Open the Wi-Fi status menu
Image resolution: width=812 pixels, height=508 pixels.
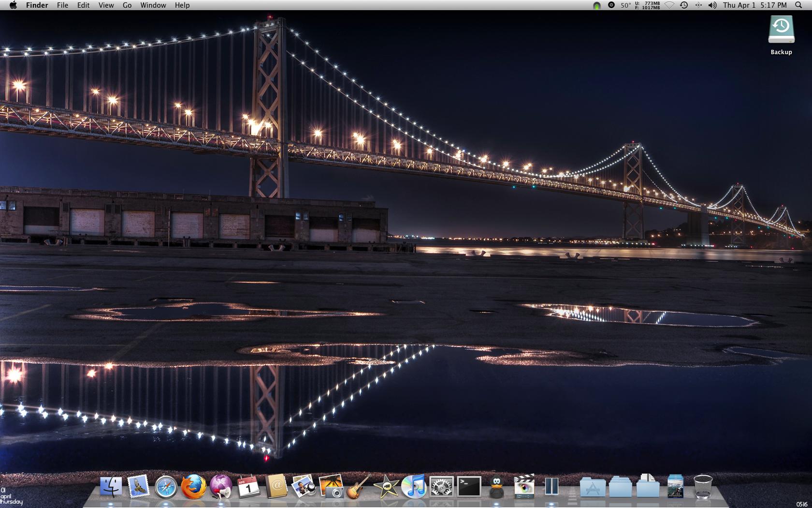click(669, 5)
